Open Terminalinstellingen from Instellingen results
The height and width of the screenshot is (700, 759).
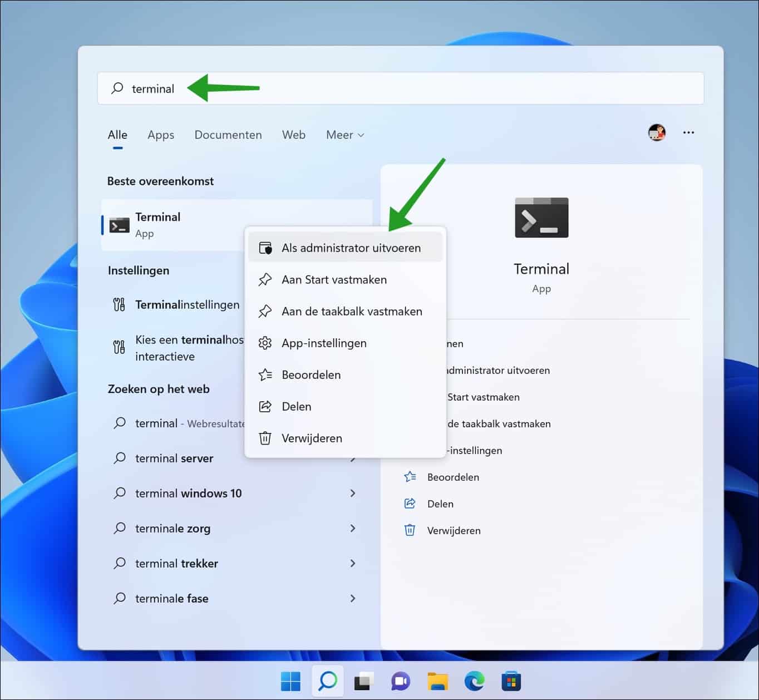coord(187,304)
